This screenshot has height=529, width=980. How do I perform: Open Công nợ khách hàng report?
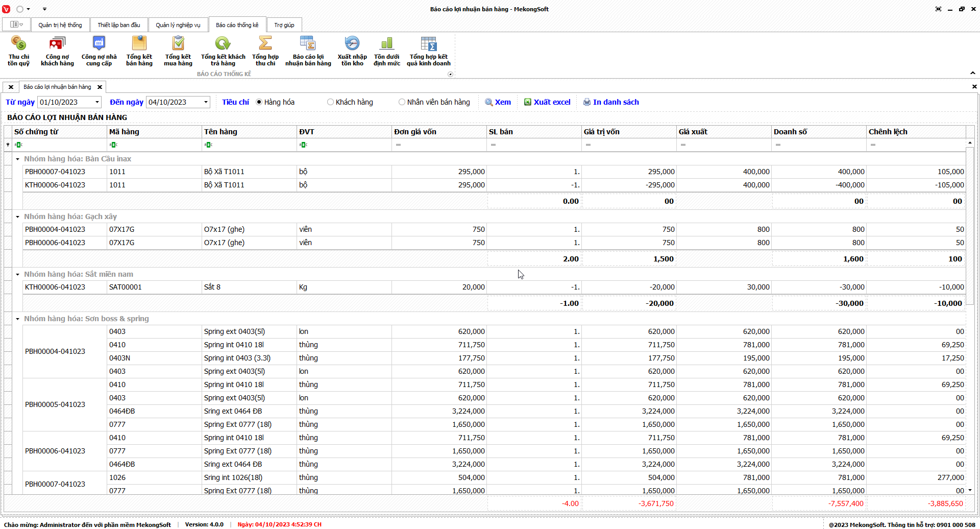coord(57,51)
